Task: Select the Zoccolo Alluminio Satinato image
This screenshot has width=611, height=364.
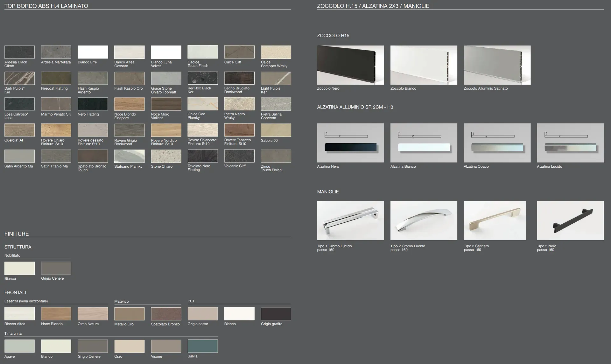Action: (x=497, y=65)
